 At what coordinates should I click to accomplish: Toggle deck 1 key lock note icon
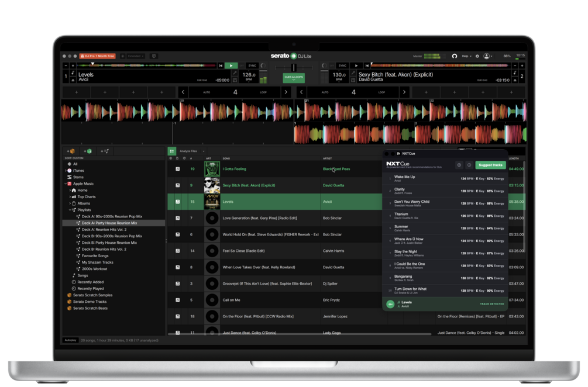click(73, 72)
